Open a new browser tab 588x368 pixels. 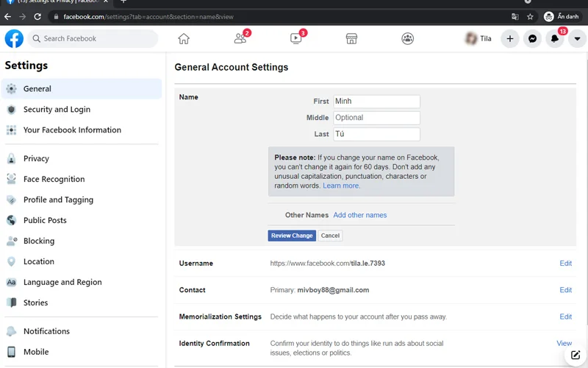(123, 1)
